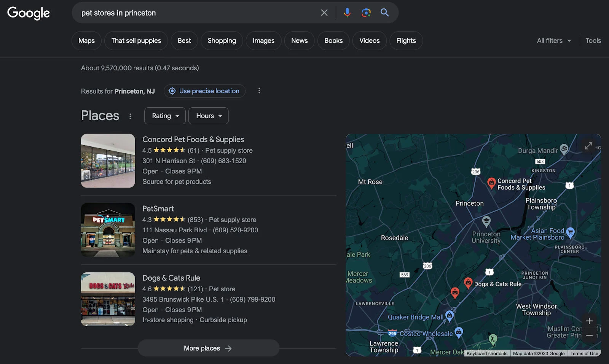609x364 pixels.
Task: Start voice search with microphone icon
Action: pos(347,13)
